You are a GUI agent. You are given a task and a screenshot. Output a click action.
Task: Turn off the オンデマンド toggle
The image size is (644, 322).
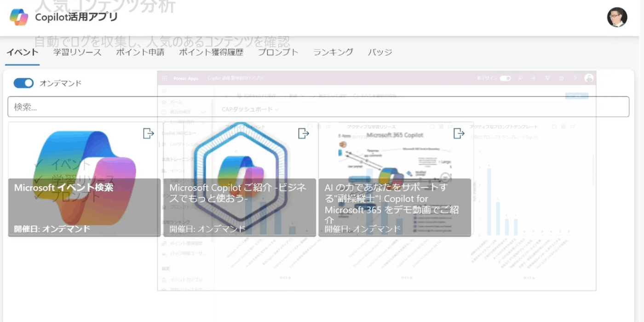coord(23,83)
